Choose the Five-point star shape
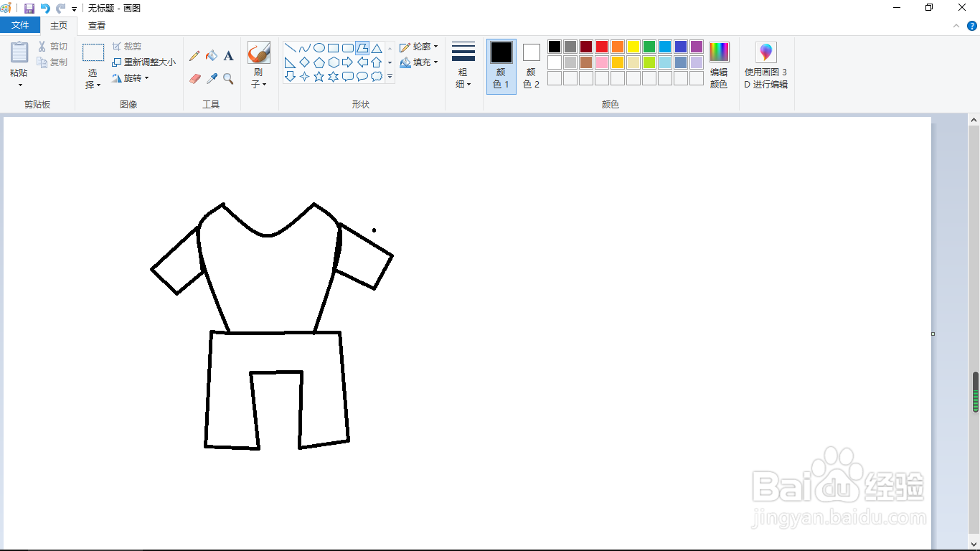The image size is (980, 551). [319, 76]
